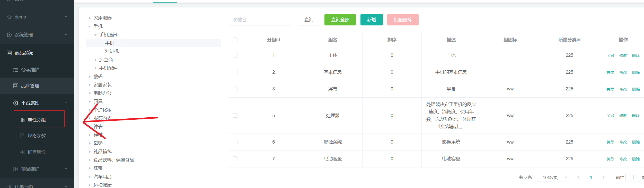Click the gear icon beside 平台属性
Viewport: 644px width, 188px height.
coord(16,103)
